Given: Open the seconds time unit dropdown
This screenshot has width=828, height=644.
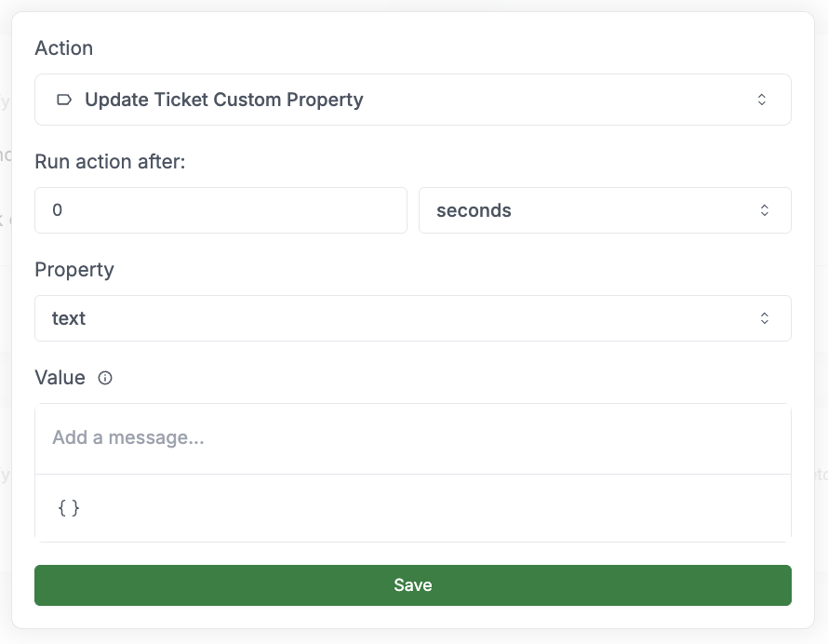Looking at the screenshot, I should click(605, 210).
